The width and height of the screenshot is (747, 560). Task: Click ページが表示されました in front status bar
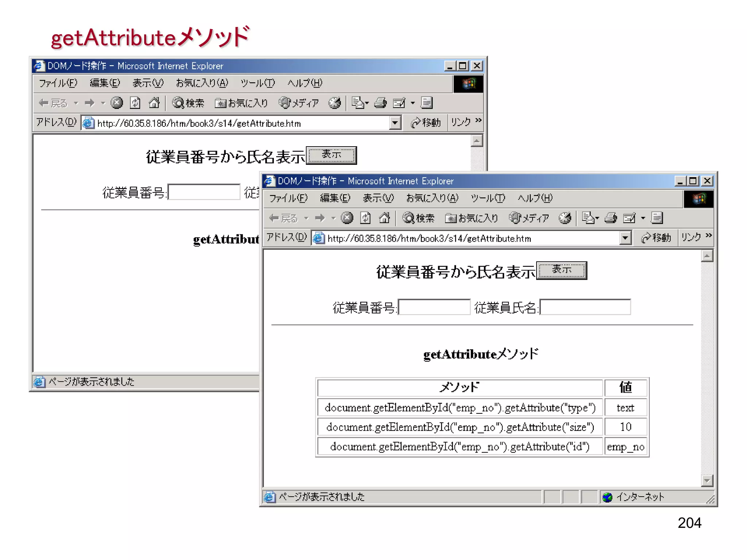coord(322,497)
